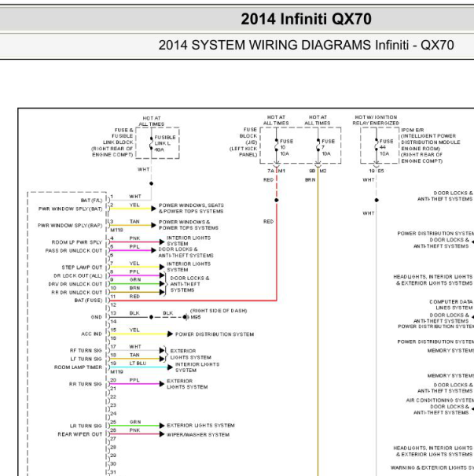Select the "19 E5" connector label
474x476 pixels.
[x=377, y=171]
